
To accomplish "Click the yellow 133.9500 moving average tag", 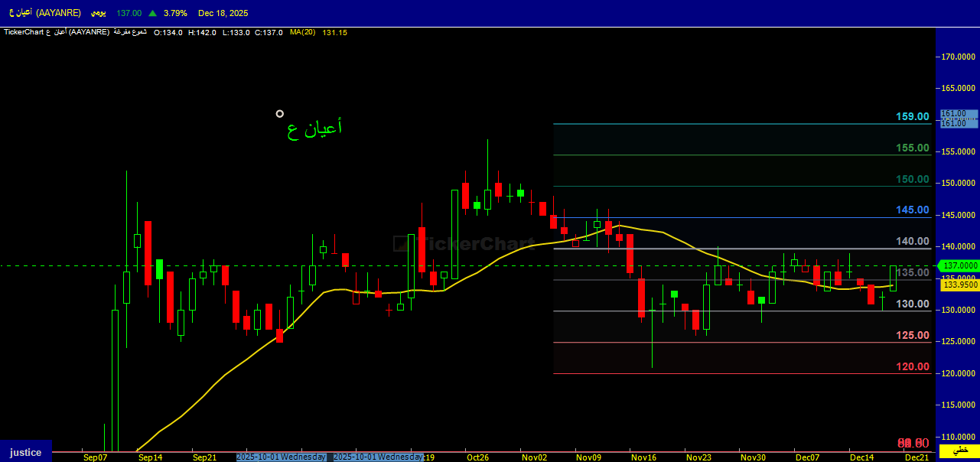I will [x=960, y=285].
